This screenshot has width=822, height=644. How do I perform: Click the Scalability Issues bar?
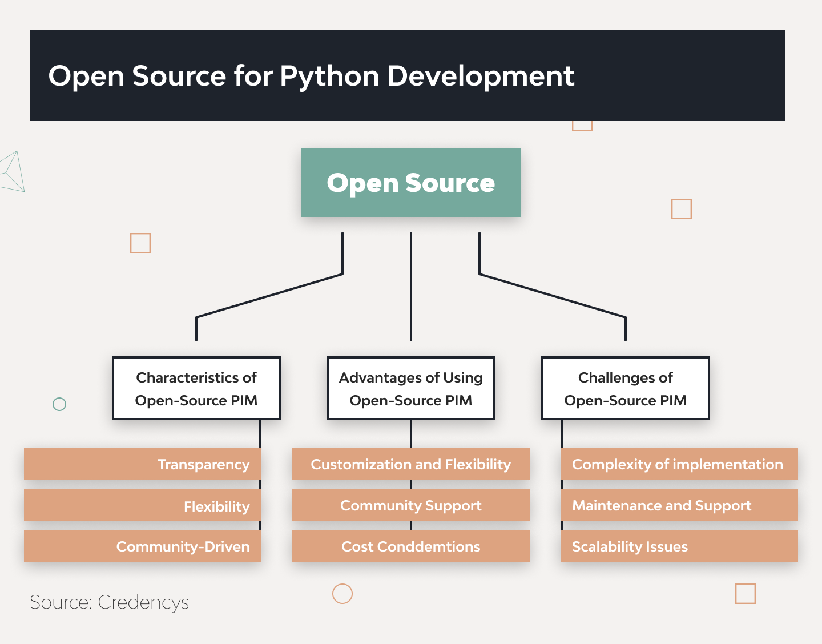pyautogui.click(x=679, y=546)
